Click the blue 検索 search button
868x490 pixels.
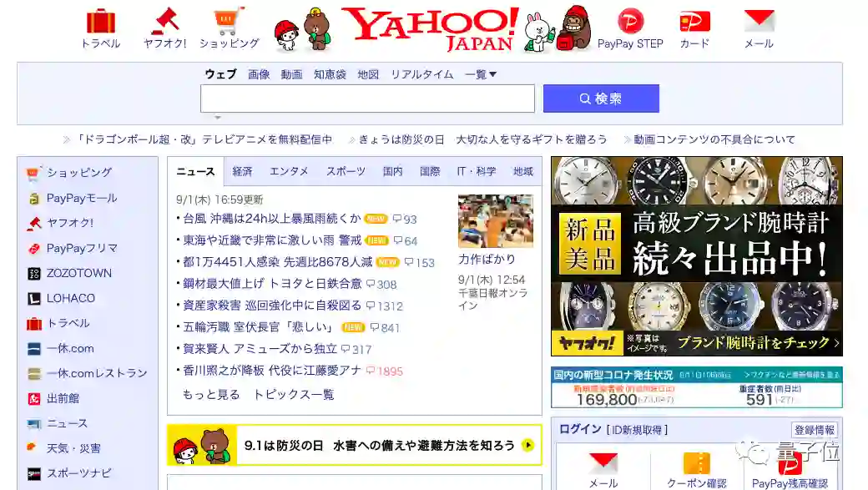click(x=601, y=99)
